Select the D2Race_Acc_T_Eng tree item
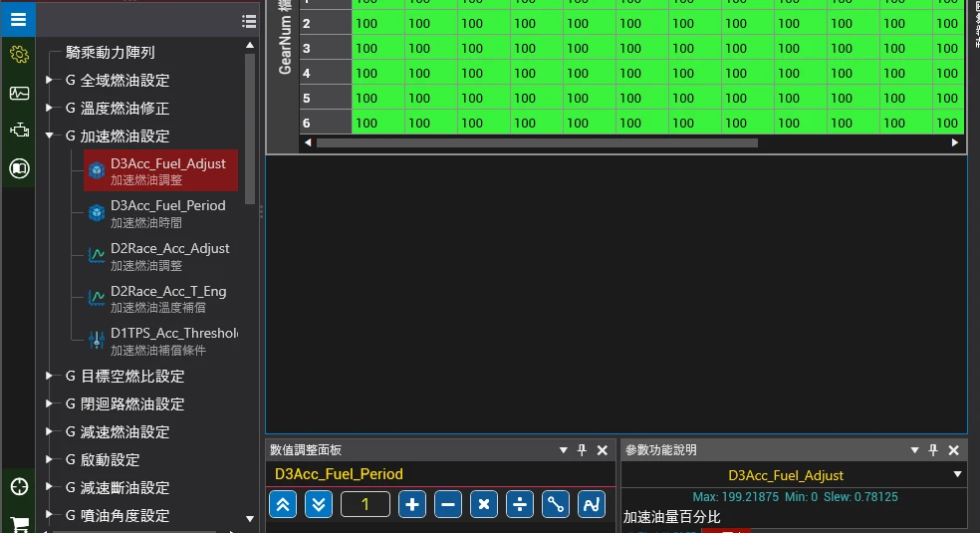The width and height of the screenshot is (980, 533). [x=160, y=299]
